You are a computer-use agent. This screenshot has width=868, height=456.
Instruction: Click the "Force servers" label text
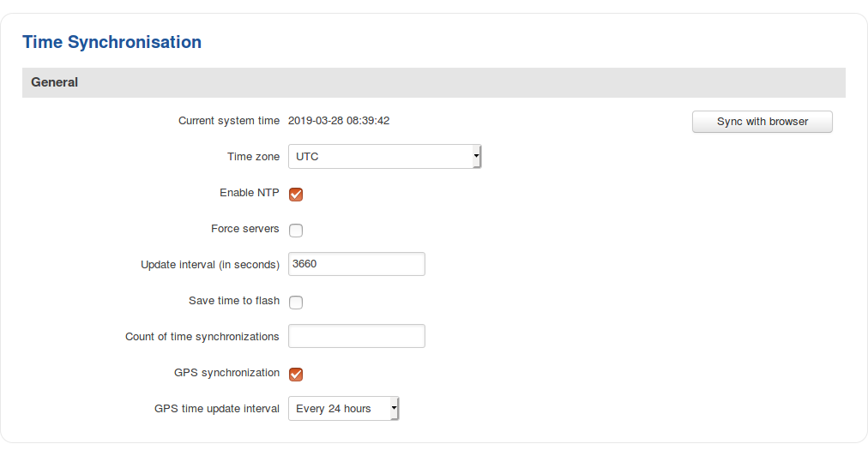pos(244,229)
